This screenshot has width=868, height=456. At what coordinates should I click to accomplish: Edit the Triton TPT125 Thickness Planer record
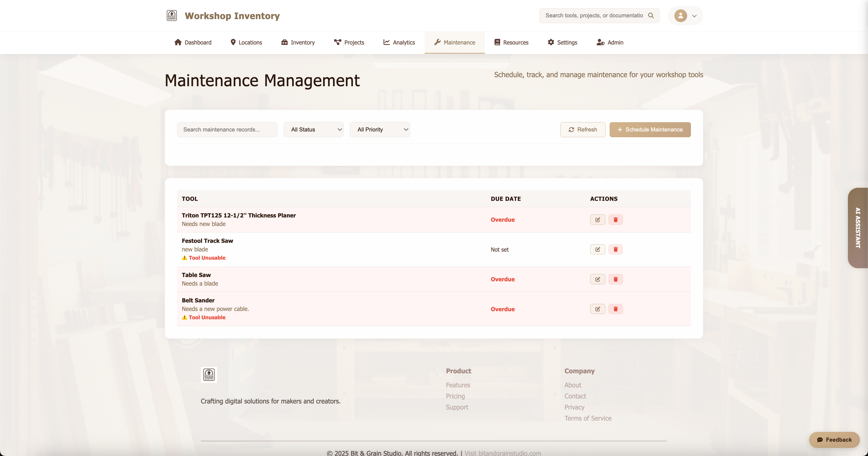[x=597, y=219]
